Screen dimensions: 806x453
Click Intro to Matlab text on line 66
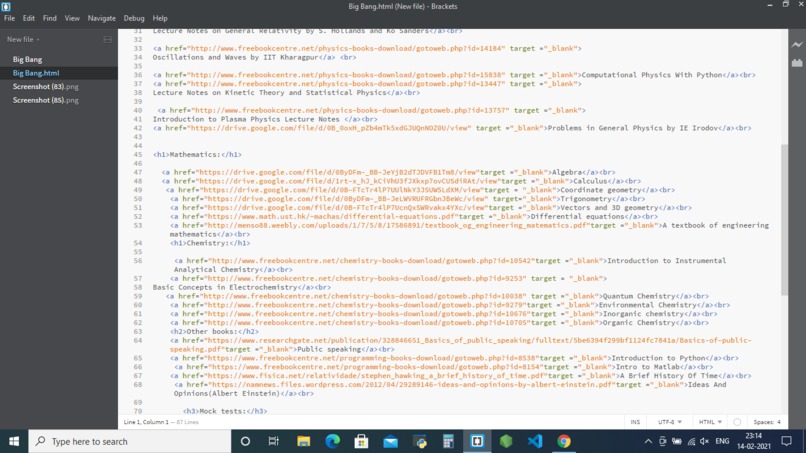coord(648,367)
